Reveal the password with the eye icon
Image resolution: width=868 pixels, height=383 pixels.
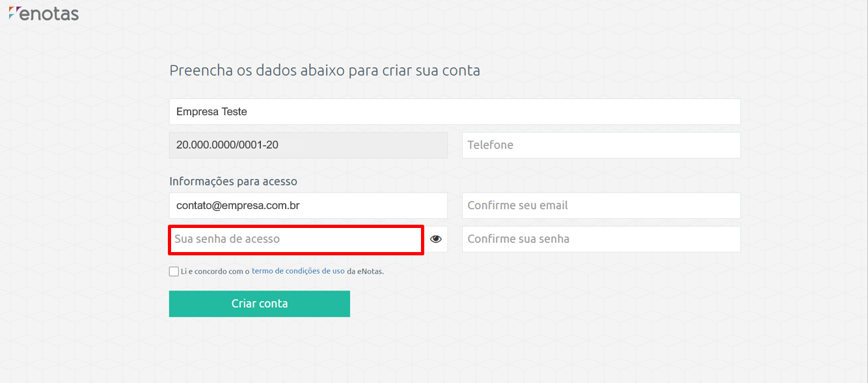click(x=436, y=239)
